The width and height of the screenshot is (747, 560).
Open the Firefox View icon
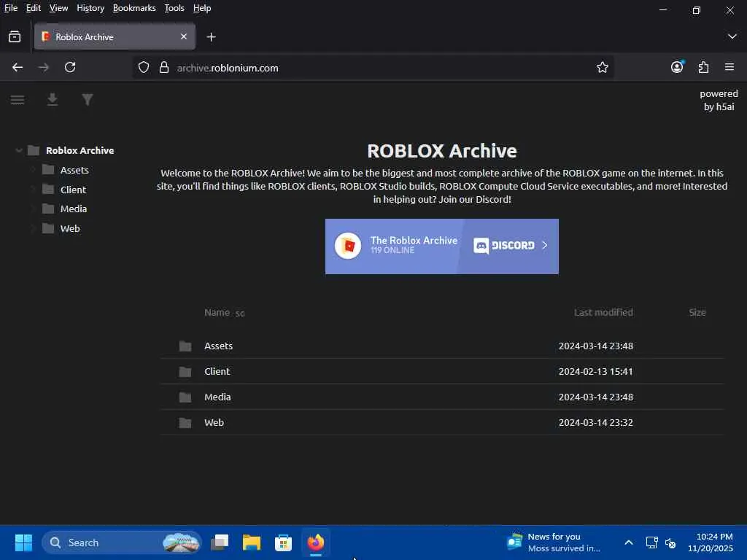click(x=15, y=36)
